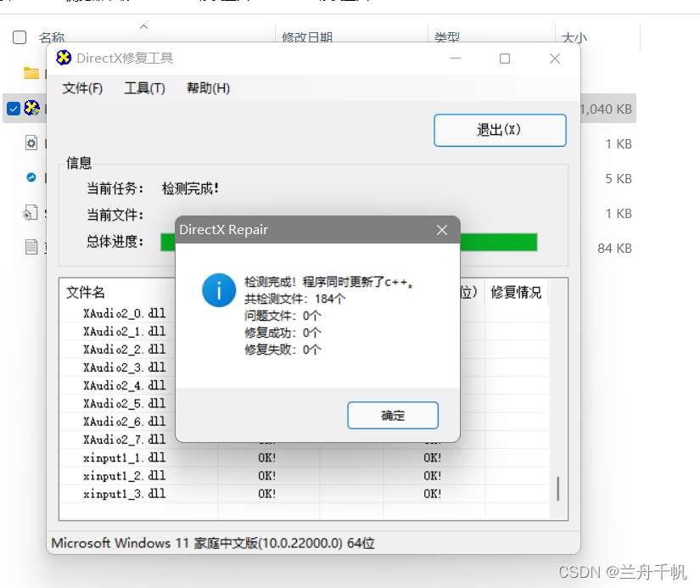Screen dimensions: 700x588
Task: Click the 检测完成! current task text
Action: pyautogui.click(x=190, y=188)
